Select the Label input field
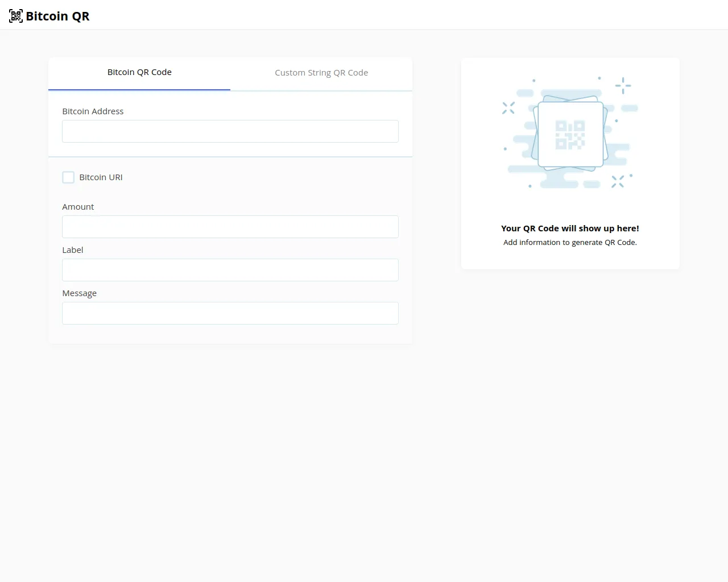The image size is (728, 582). pyautogui.click(x=230, y=270)
